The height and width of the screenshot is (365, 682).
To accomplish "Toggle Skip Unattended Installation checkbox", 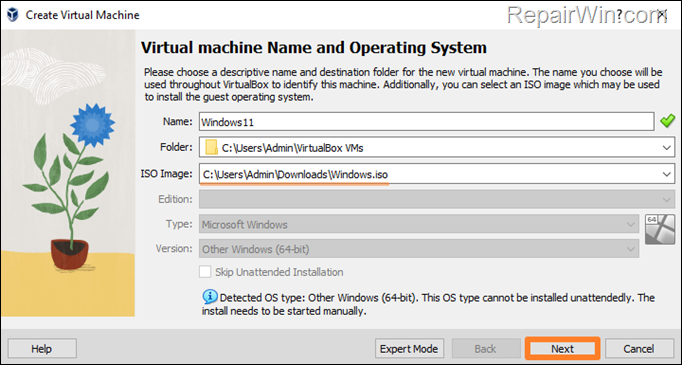I will pos(205,272).
